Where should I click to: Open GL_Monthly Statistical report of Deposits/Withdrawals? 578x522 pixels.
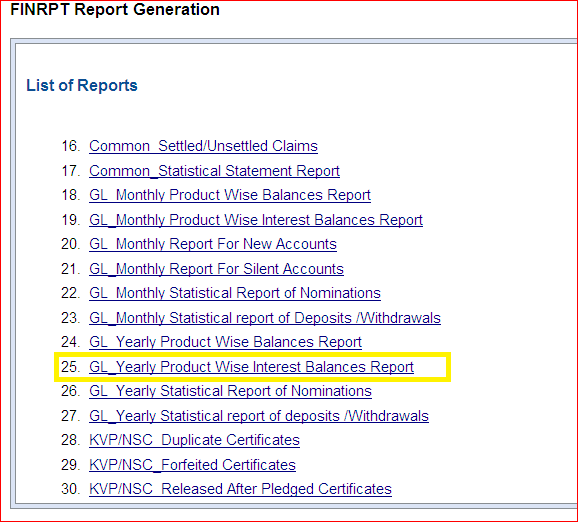coord(265,318)
